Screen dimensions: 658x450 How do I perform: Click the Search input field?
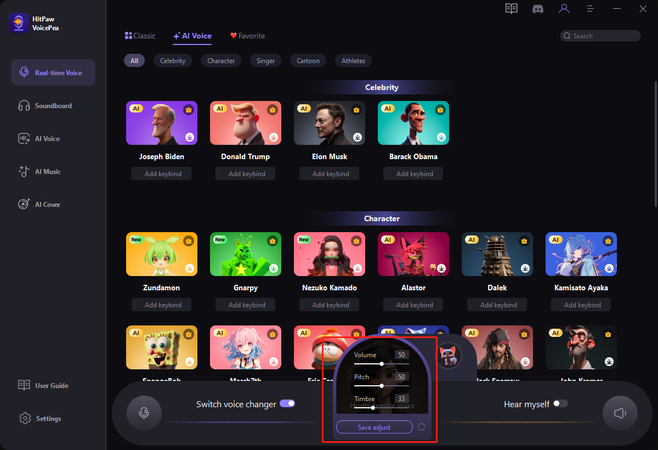tap(600, 36)
